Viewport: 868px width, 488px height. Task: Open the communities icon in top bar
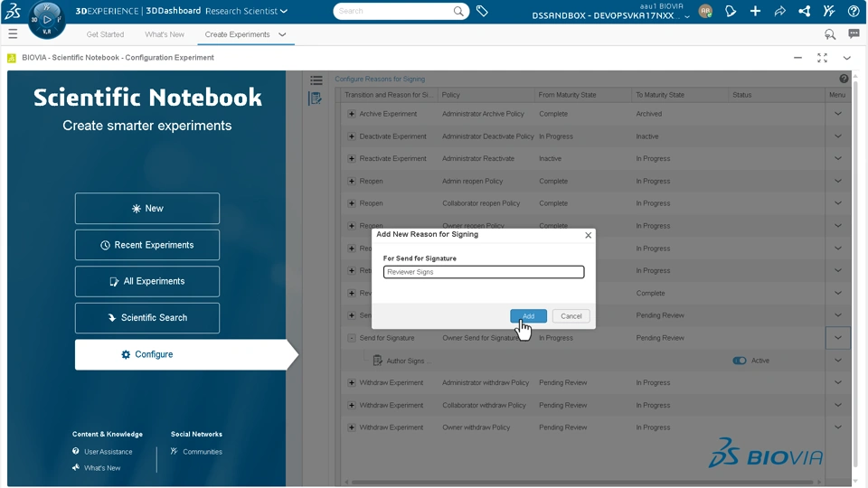[x=829, y=11]
